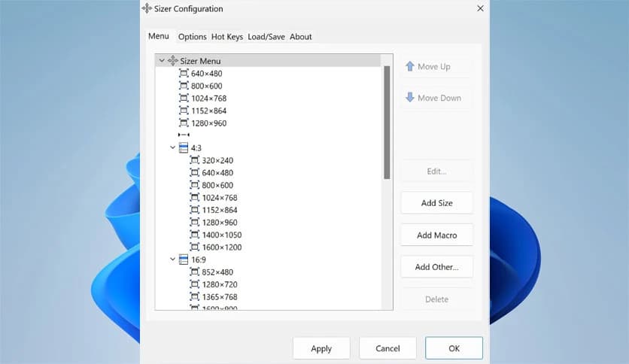Click the size icon beside top-level 1152×864
This screenshot has height=364, width=629.
coord(184,111)
